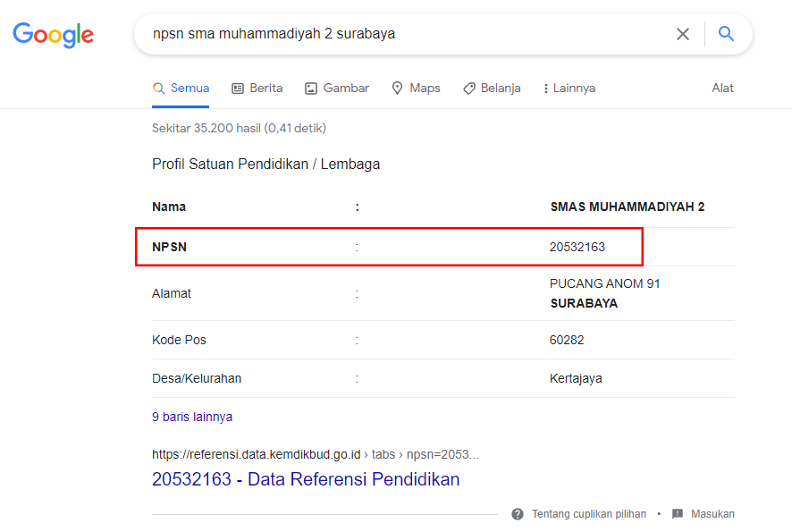The image size is (792, 532).
Task: Select the NPSN value 20532163
Action: [x=577, y=247]
